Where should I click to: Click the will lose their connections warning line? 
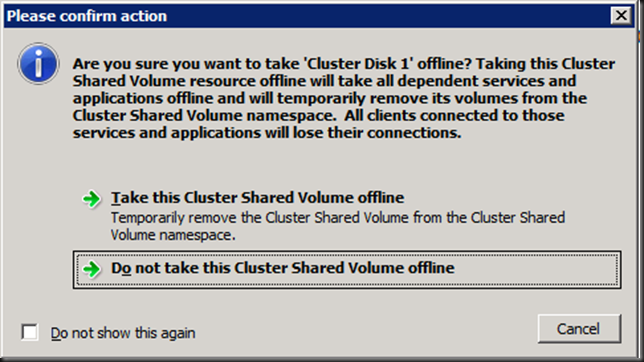click(x=267, y=133)
